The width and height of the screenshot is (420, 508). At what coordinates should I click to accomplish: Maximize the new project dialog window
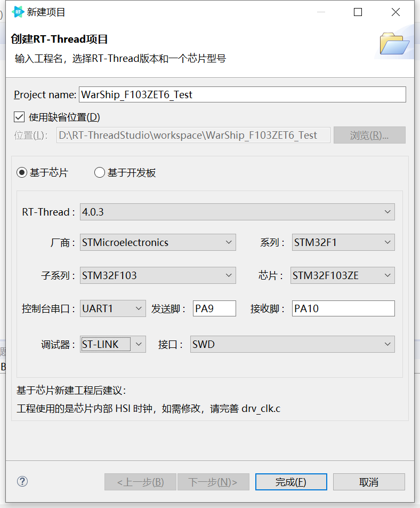click(358, 12)
